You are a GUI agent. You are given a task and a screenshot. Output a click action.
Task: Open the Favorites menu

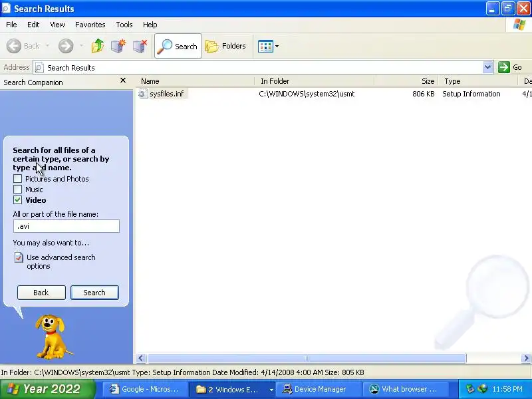90,25
